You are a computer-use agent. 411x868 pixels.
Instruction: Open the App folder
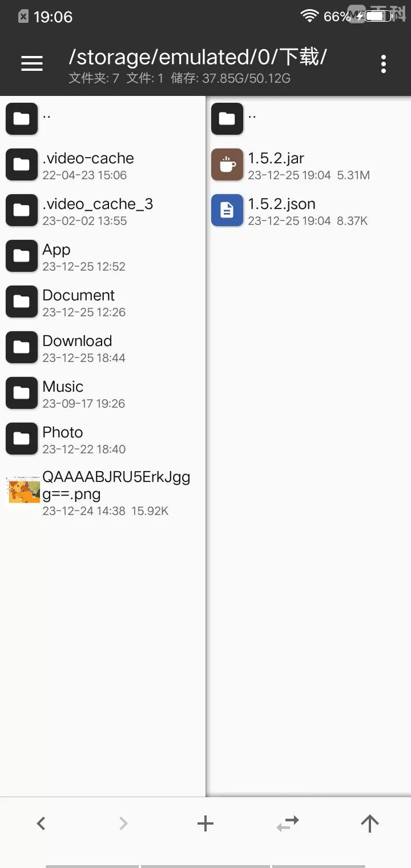pyautogui.click(x=103, y=256)
